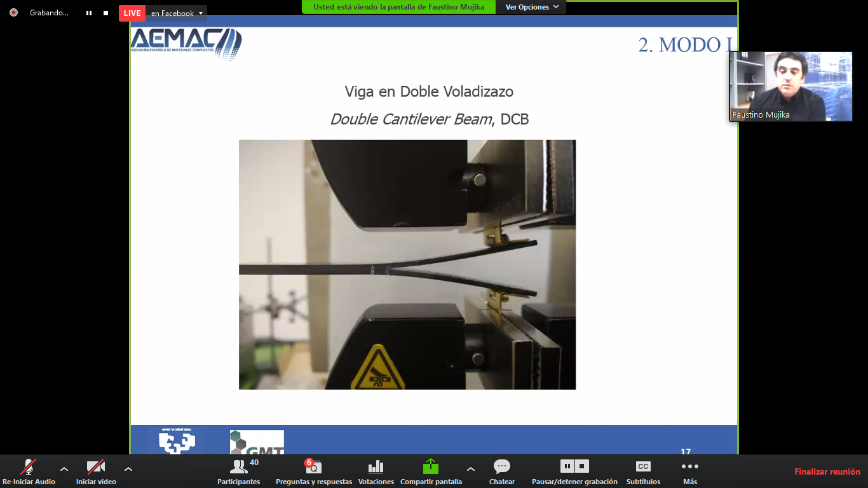Start camera with Iniciar video icon

pyautogui.click(x=96, y=467)
